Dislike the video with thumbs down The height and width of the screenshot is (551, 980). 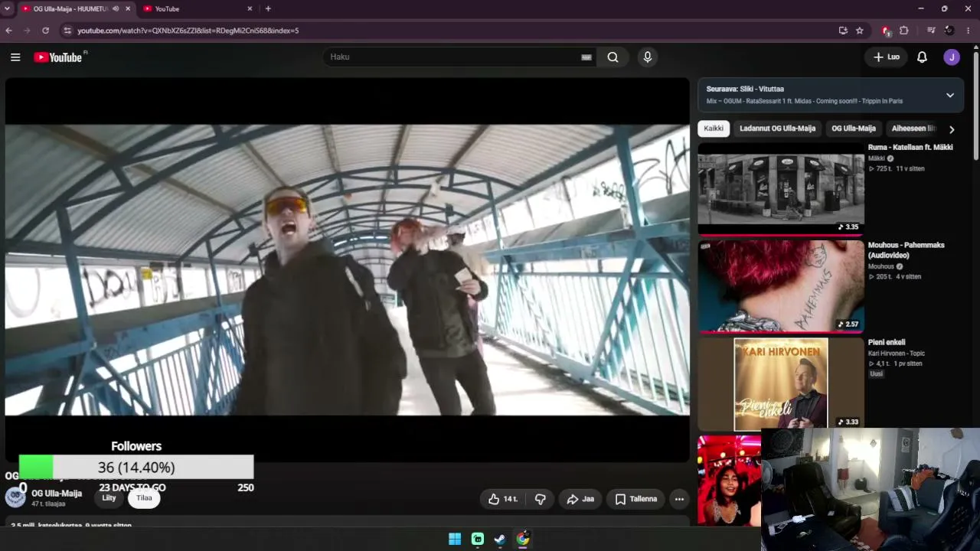pos(540,499)
